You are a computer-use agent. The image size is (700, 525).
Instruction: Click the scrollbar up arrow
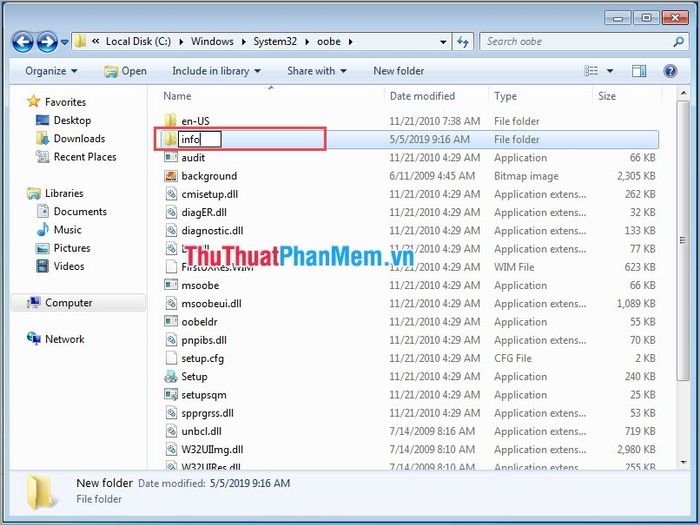[x=683, y=93]
